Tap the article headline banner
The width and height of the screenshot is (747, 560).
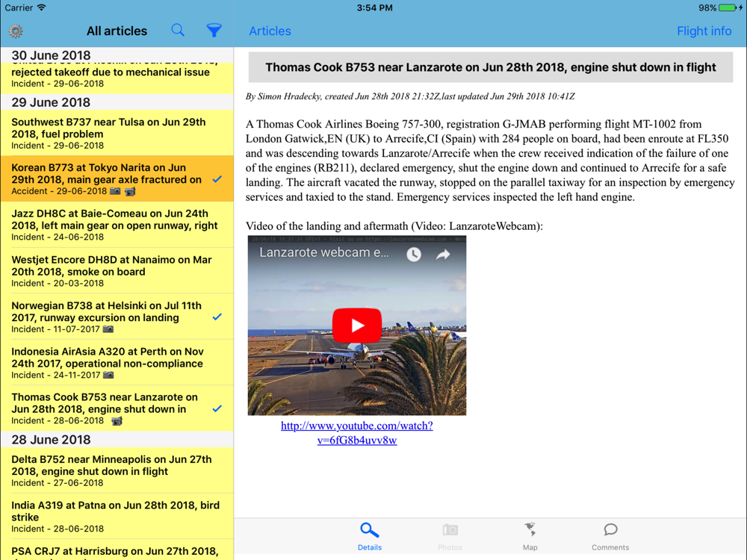(490, 67)
